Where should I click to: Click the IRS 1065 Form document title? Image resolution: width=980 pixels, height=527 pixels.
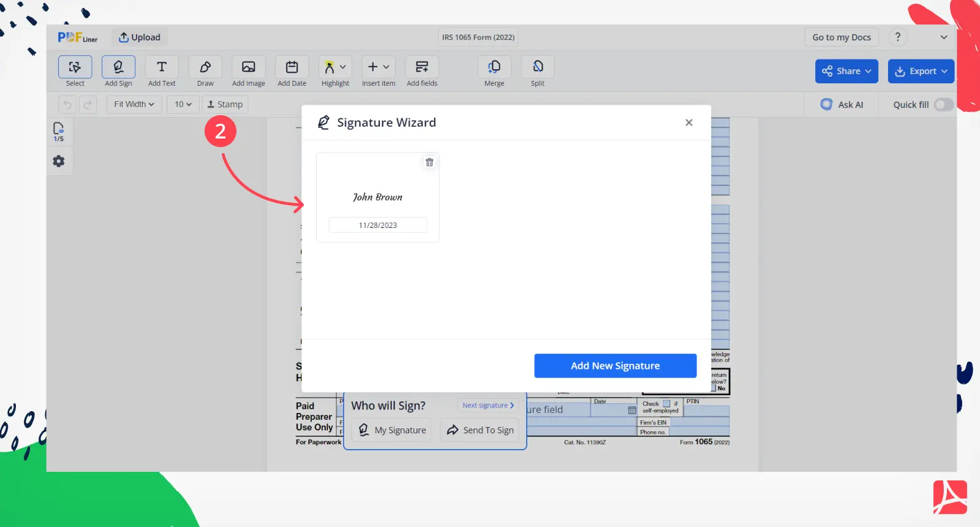tap(478, 37)
